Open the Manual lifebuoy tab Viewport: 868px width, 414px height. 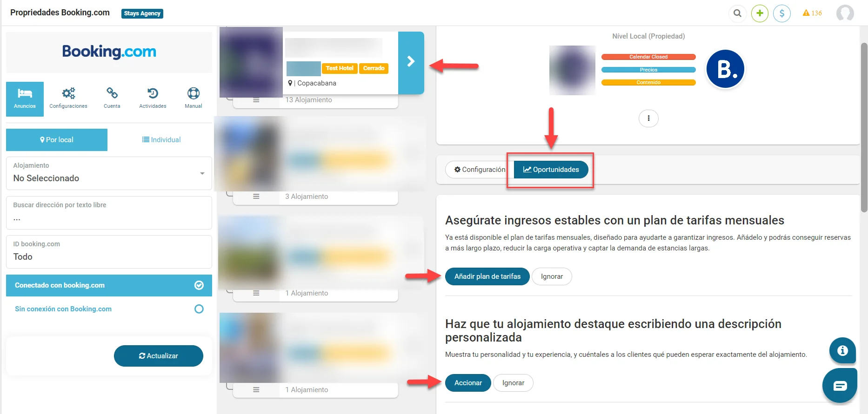[194, 99]
